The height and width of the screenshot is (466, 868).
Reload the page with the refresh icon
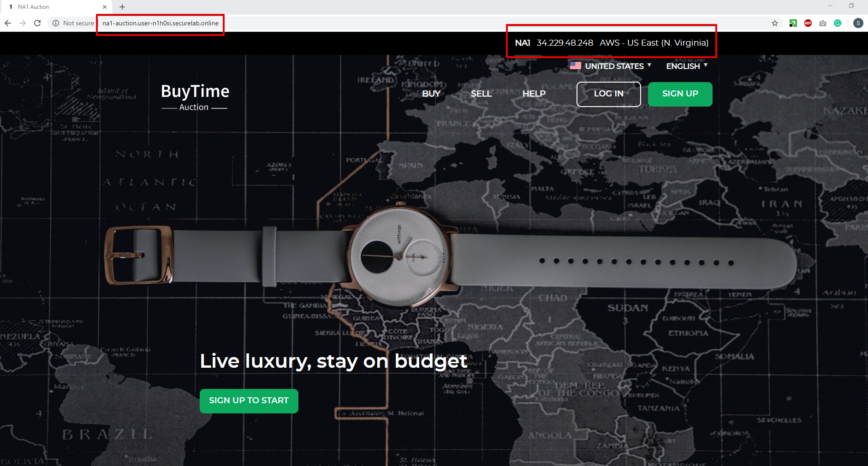tap(37, 23)
